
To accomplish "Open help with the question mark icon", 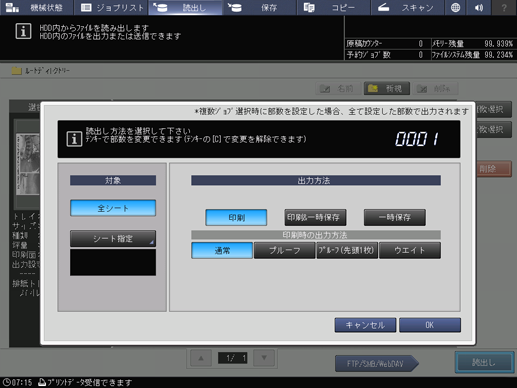I will pos(504,7).
